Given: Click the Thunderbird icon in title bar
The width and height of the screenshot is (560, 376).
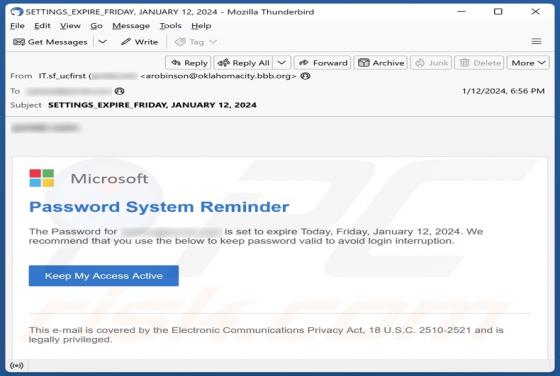Looking at the screenshot, I should tap(16, 12).
